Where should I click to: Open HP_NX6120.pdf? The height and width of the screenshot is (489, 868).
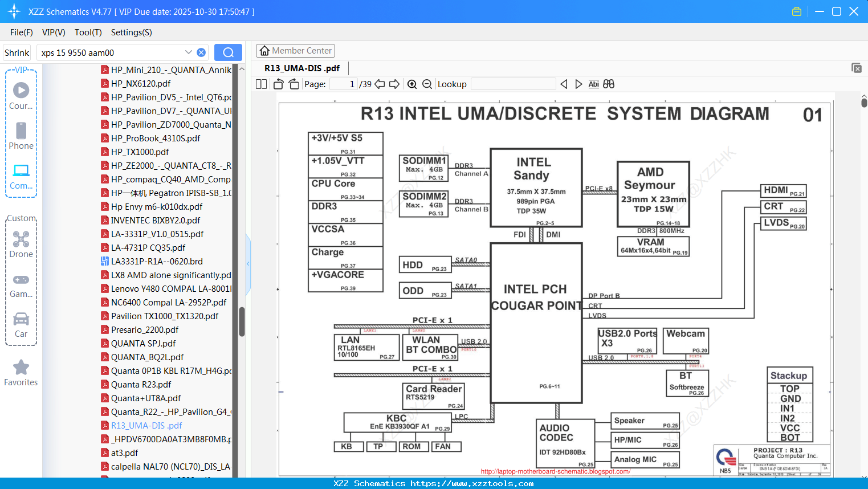pyautogui.click(x=141, y=83)
